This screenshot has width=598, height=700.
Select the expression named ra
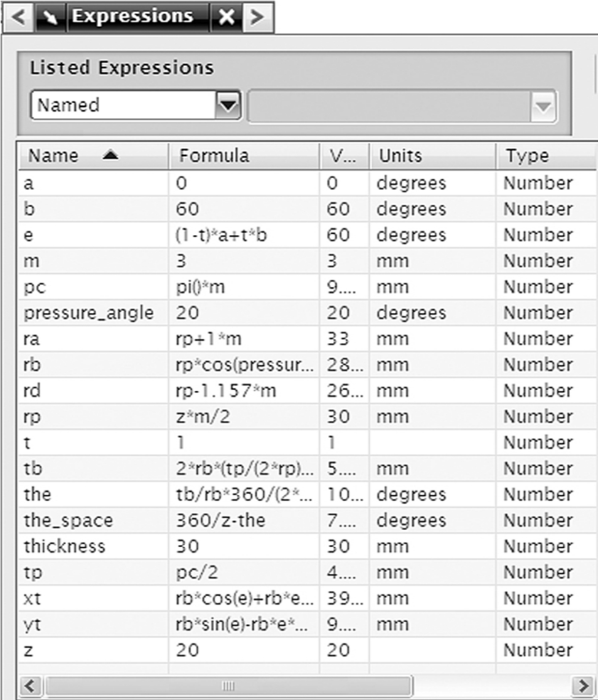[31, 339]
